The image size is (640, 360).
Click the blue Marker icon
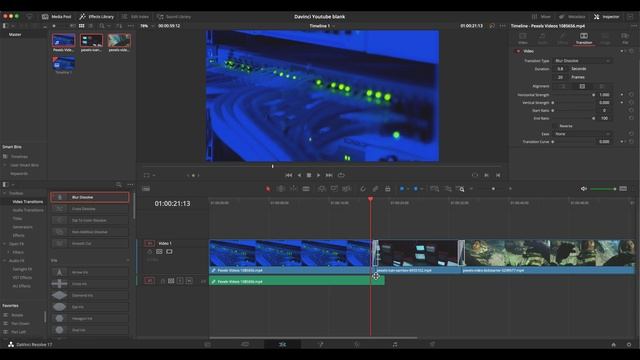[x=416, y=189]
